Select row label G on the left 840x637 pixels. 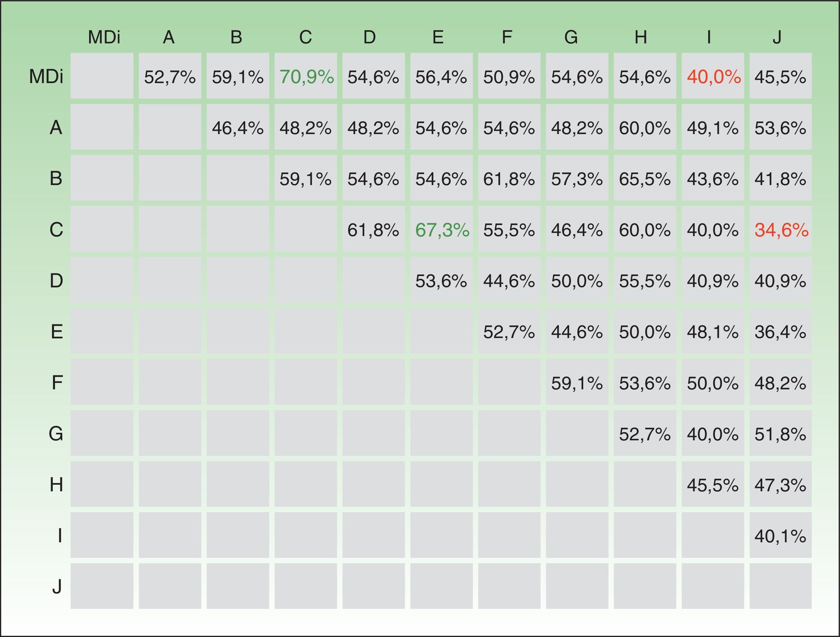coord(56,433)
